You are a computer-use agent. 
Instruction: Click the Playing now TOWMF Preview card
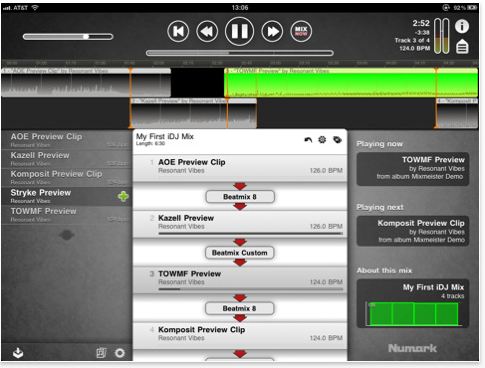[413, 169]
